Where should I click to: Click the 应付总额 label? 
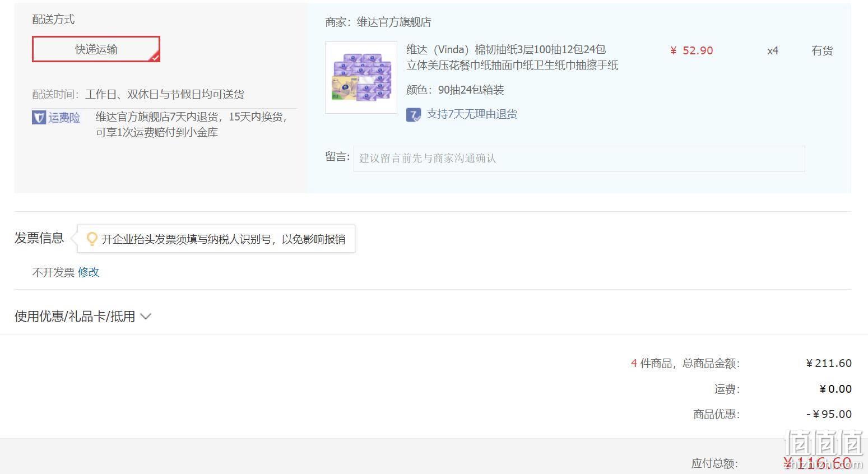714,463
